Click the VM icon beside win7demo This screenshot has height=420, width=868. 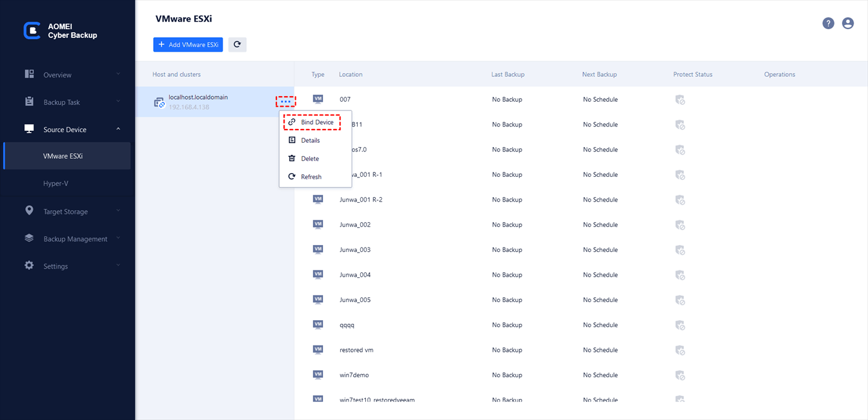click(x=318, y=375)
